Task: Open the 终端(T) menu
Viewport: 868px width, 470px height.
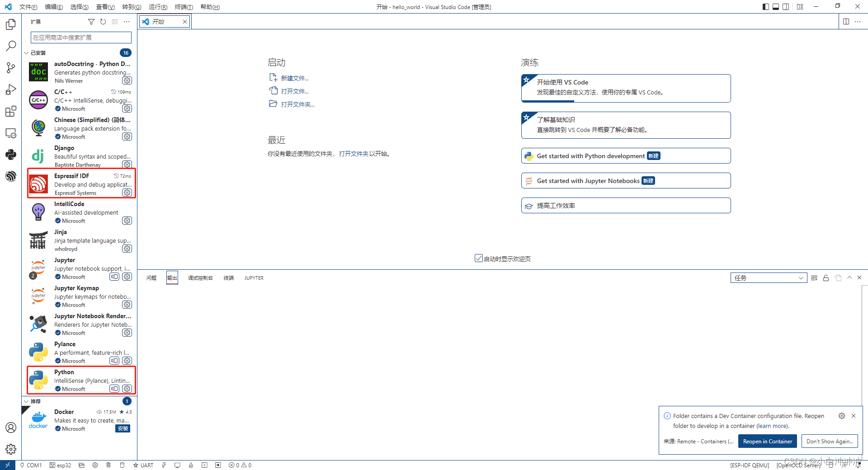Action: (x=184, y=7)
